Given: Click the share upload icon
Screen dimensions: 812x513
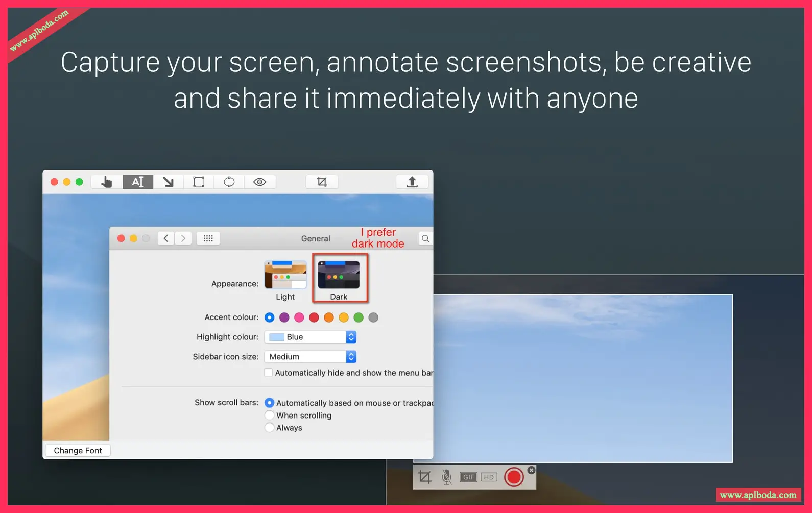Looking at the screenshot, I should click(x=412, y=182).
